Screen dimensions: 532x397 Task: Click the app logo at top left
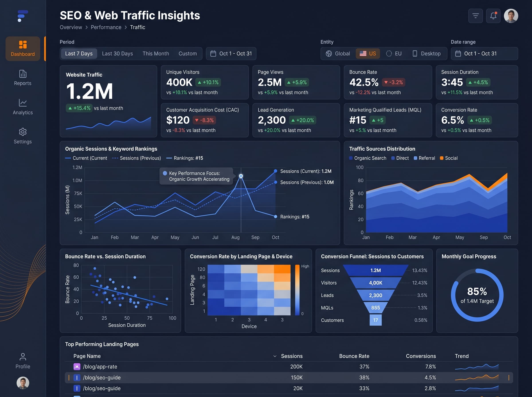[x=23, y=16]
